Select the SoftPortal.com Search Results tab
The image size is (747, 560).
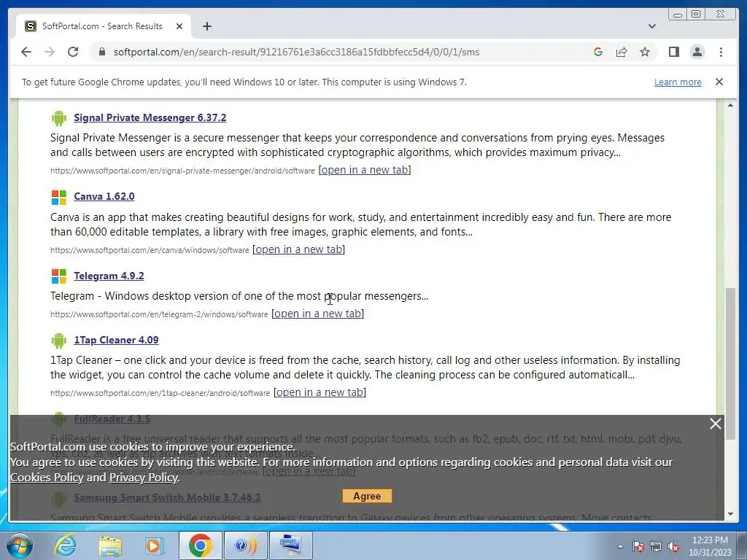tap(102, 26)
